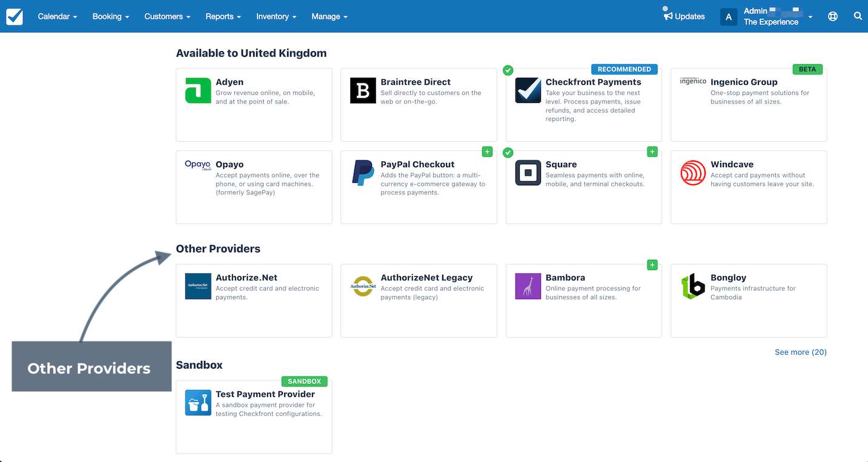
Task: Select the Braintree Direct title
Action: click(416, 82)
